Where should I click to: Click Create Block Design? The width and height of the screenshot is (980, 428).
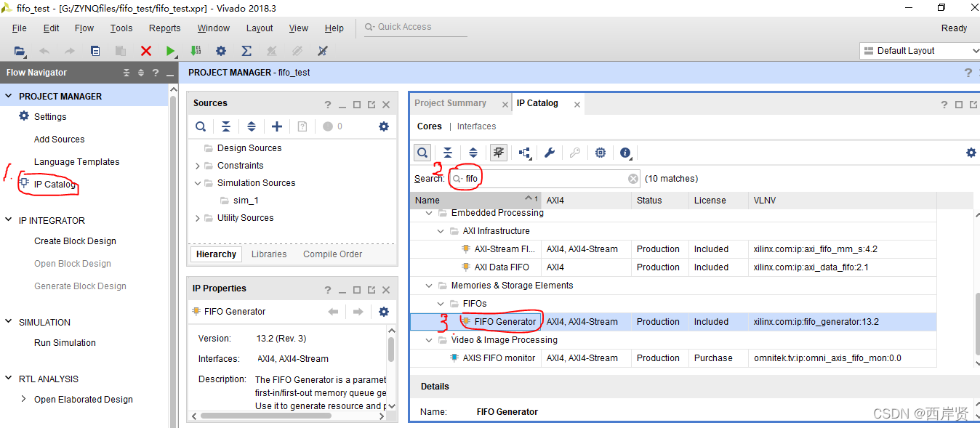click(x=75, y=241)
